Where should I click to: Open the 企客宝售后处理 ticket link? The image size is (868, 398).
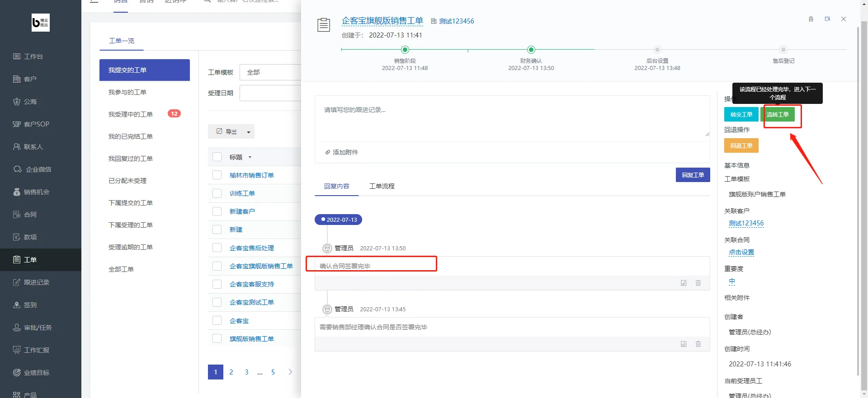coord(252,248)
